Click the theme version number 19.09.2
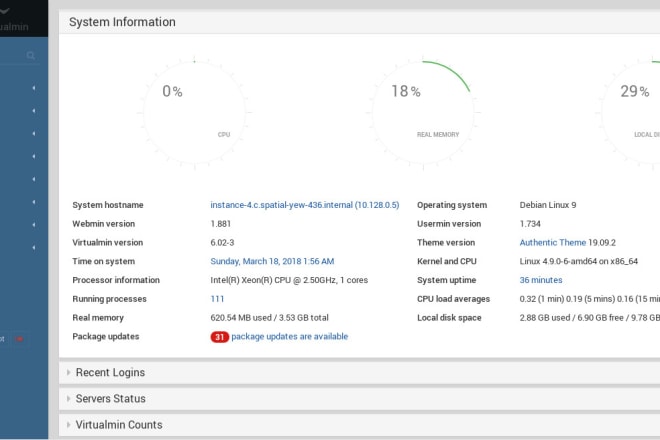Screen dimensions: 660x440 (x=602, y=243)
